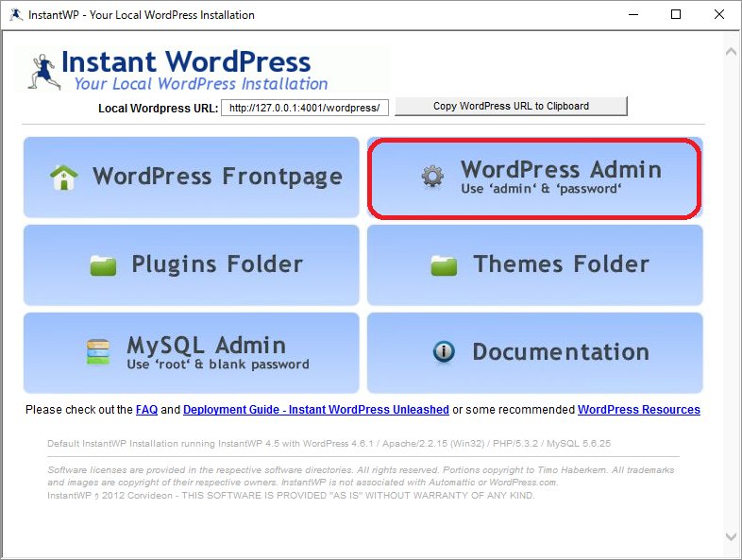
Task: Open Deployment Guide - Instant WordPress Unleashed link
Action: (316, 410)
